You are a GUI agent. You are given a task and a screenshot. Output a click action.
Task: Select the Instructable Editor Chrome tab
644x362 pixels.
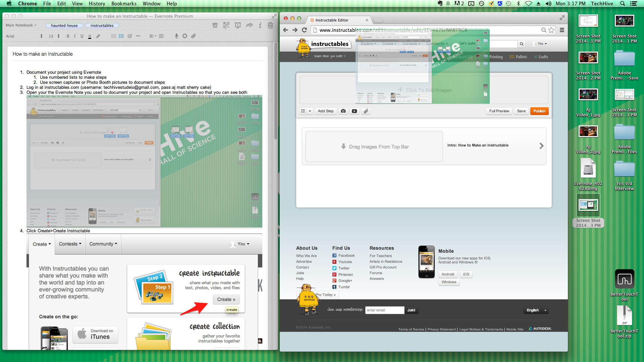pos(339,20)
